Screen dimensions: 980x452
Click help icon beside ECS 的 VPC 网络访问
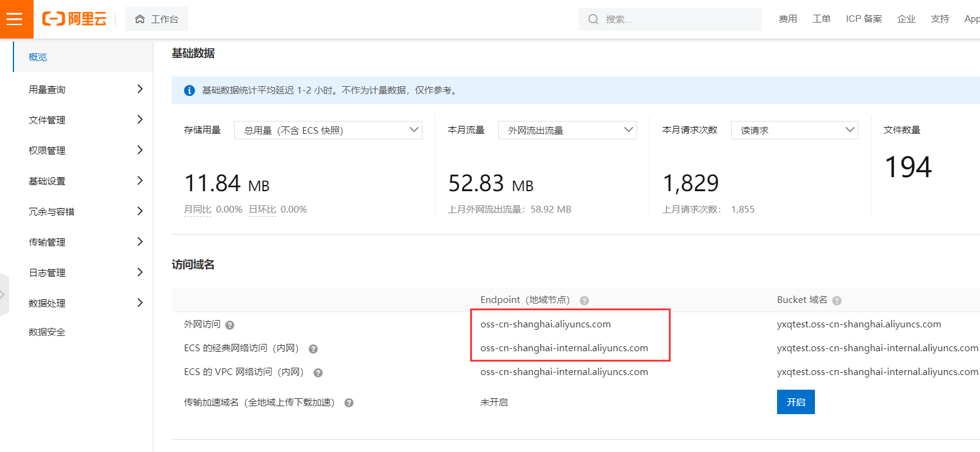click(x=318, y=373)
